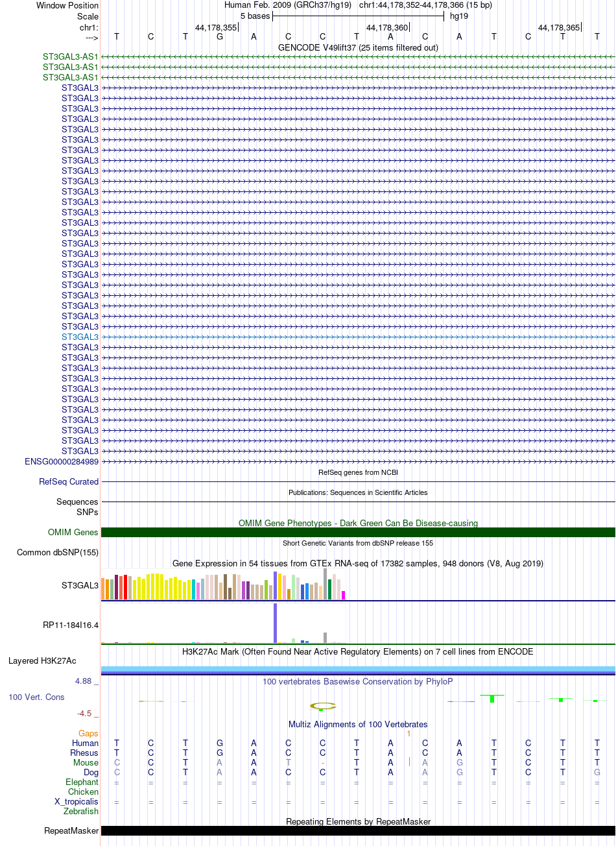The width and height of the screenshot is (616, 846).
Task: Click the RefSeq genes from NCBI title
Action: (358, 472)
